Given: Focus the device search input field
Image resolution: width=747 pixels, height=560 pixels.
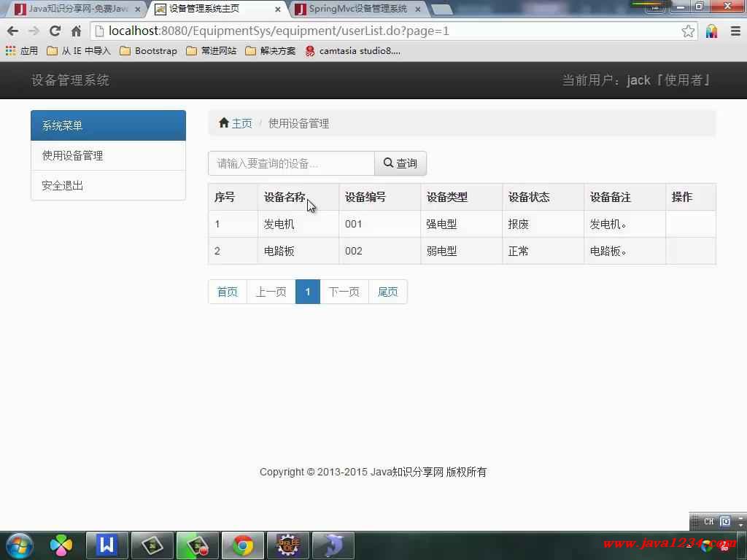Looking at the screenshot, I should point(291,163).
